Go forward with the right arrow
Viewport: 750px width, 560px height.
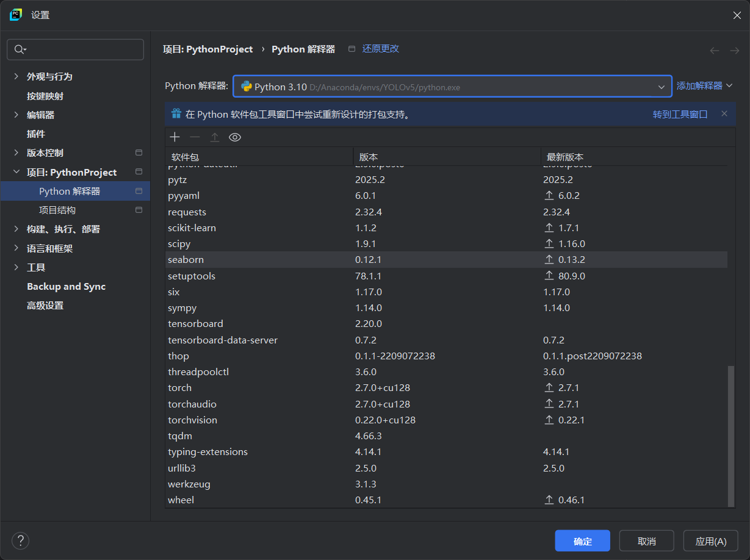pos(735,51)
